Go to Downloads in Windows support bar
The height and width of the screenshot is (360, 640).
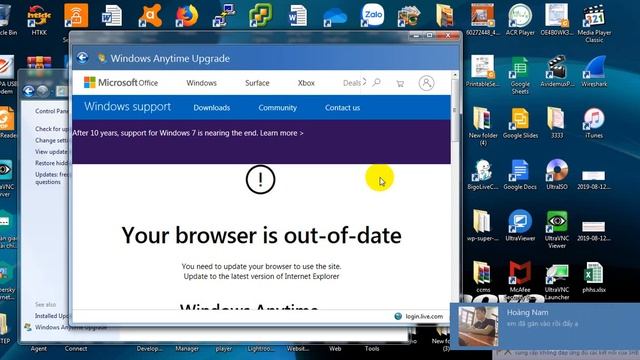[x=211, y=108]
